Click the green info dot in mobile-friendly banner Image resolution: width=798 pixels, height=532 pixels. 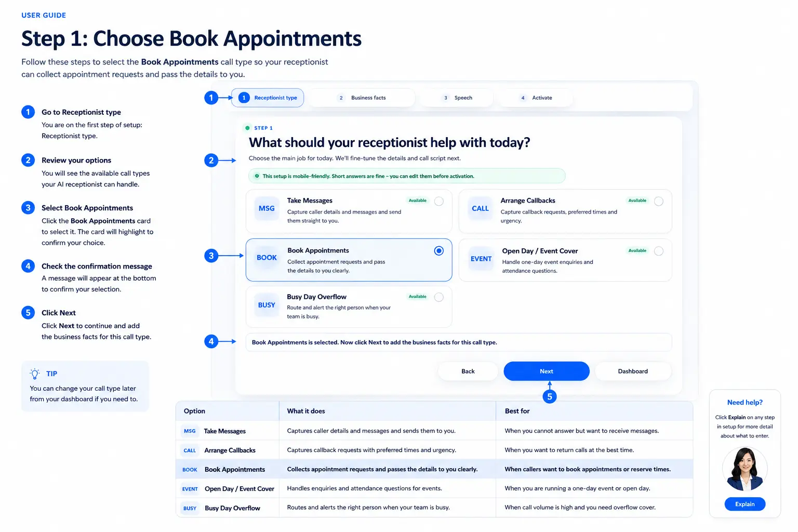257,176
